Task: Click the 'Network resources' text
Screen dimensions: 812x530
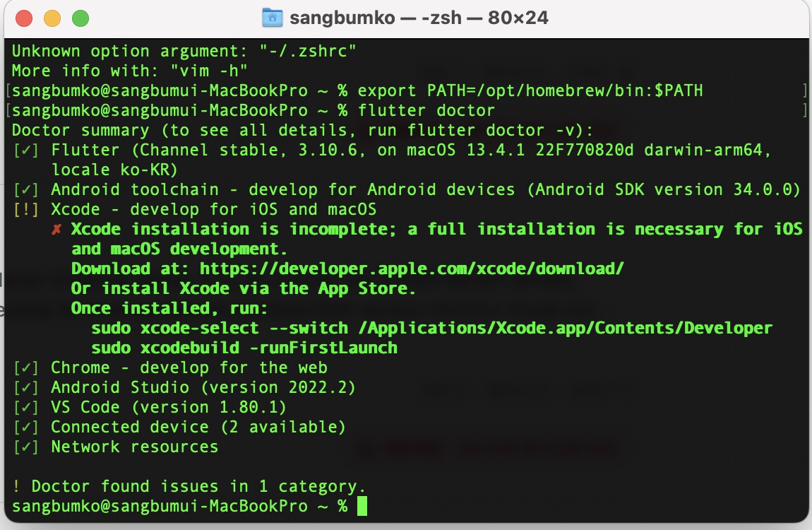Action: click(135, 447)
